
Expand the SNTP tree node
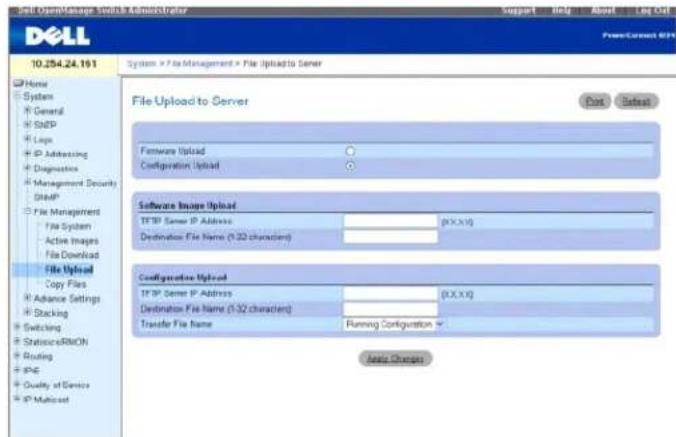coord(28,125)
